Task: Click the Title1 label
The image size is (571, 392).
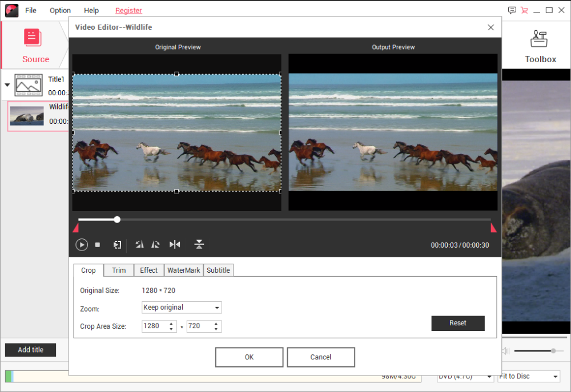Action: coord(56,79)
